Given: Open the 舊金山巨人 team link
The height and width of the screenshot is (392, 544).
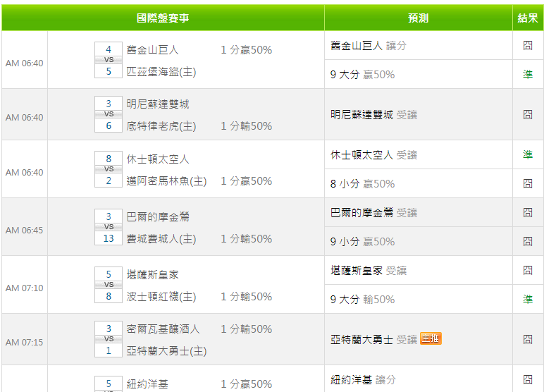Looking at the screenshot, I should pos(152,50).
